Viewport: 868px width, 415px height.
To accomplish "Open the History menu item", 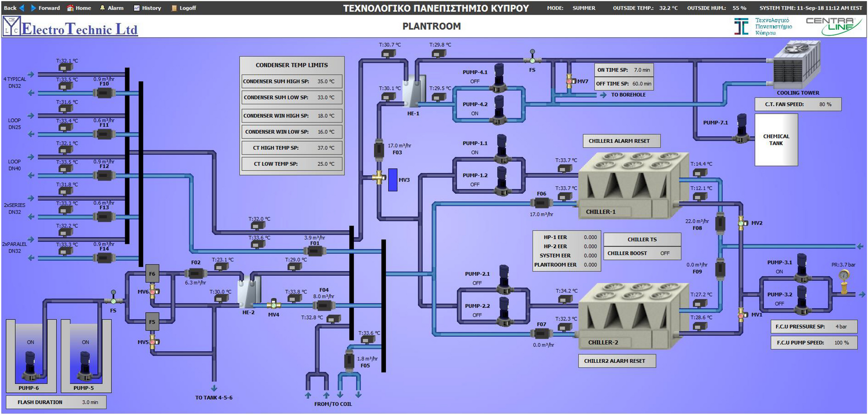I will click(147, 8).
